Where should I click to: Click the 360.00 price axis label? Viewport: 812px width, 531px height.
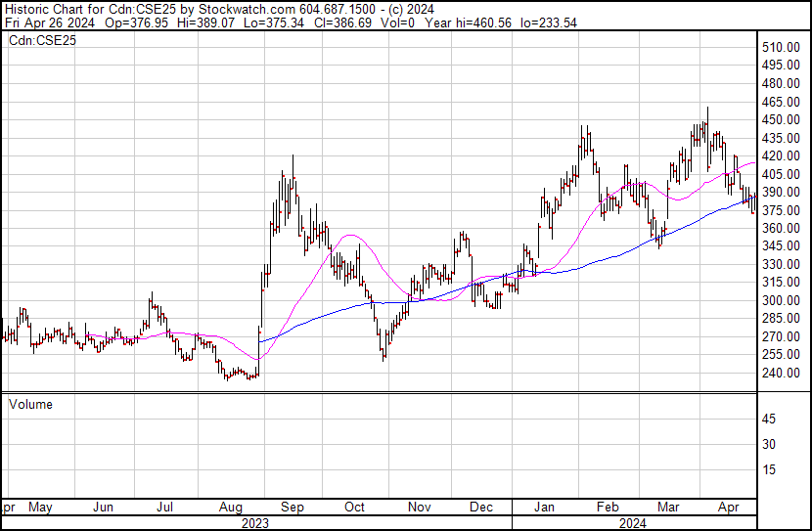tap(781, 228)
